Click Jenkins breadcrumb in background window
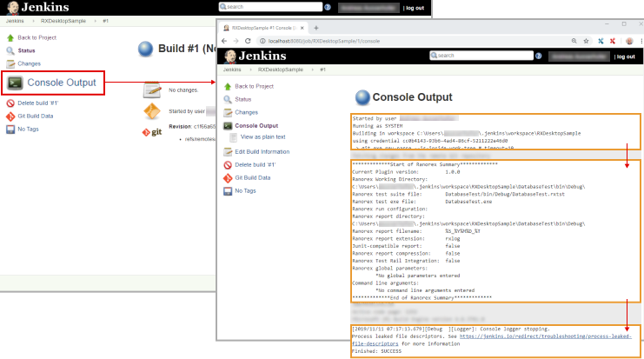This screenshot has width=644, height=359. [15, 21]
